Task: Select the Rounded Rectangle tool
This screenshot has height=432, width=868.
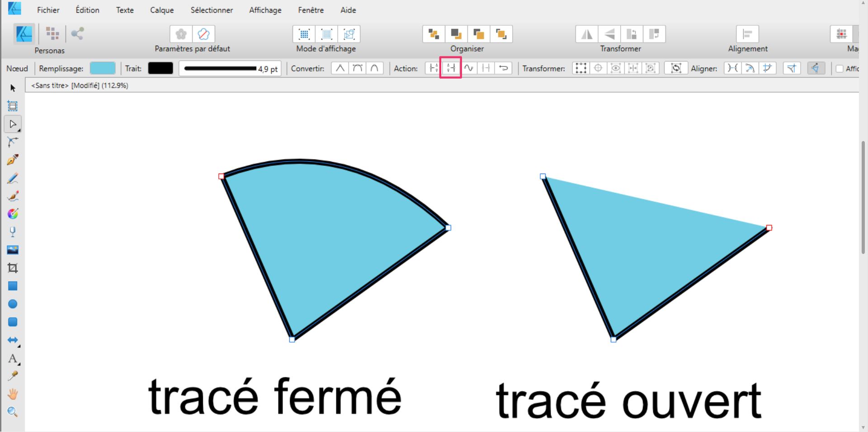Action: (x=13, y=322)
